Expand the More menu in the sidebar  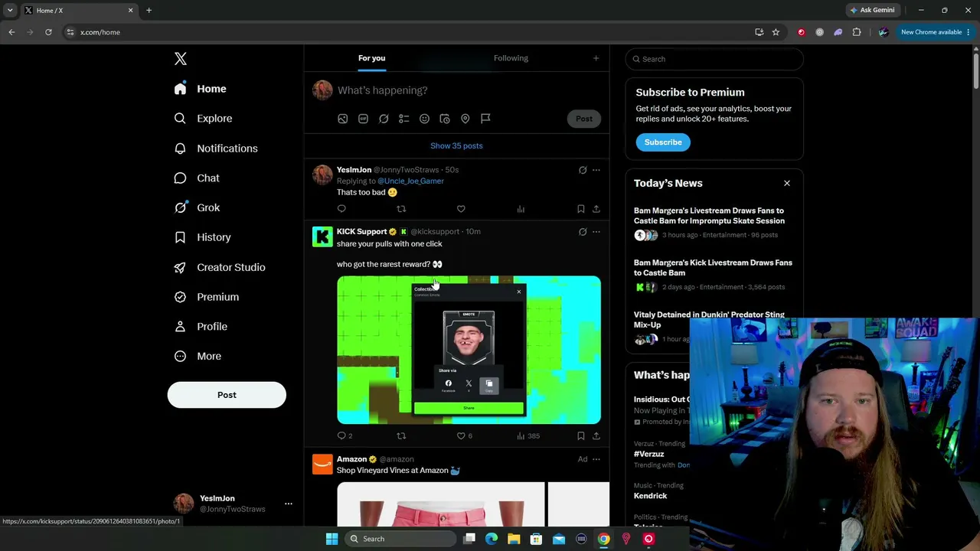click(x=198, y=356)
